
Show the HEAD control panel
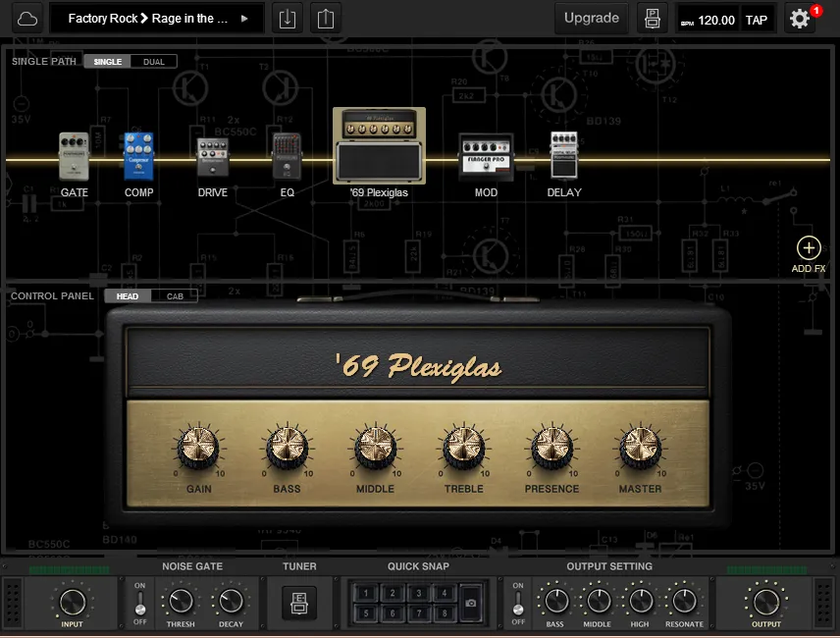(128, 296)
